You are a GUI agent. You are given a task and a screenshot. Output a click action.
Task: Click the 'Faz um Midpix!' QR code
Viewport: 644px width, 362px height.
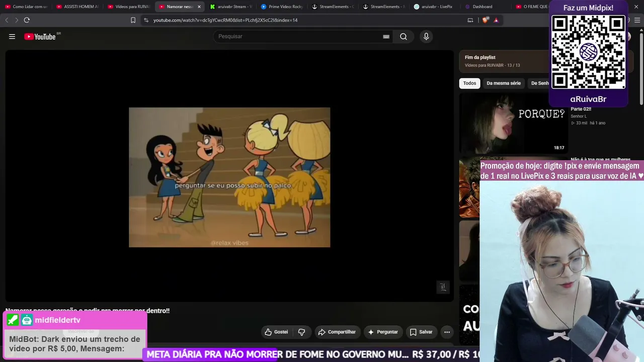pyautogui.click(x=588, y=52)
